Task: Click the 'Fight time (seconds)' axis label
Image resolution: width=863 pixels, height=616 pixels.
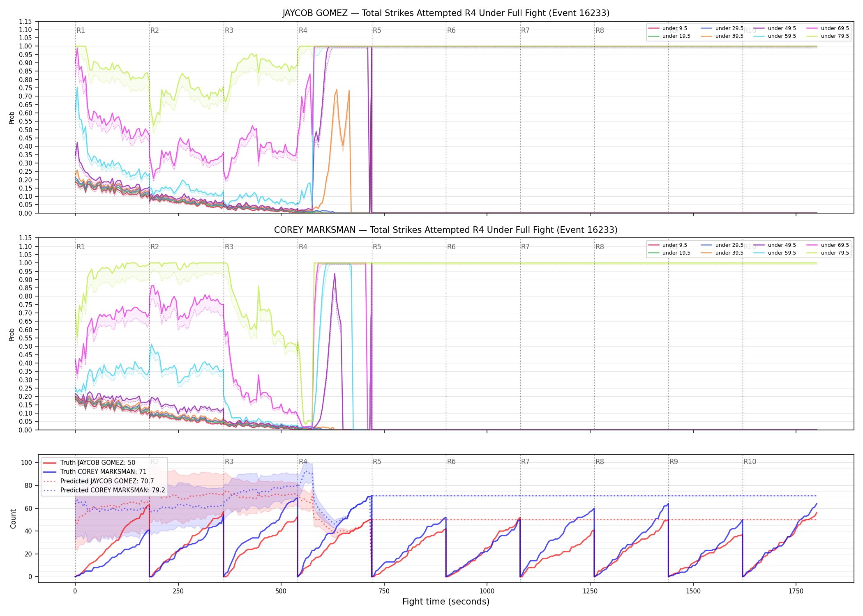Action: (446, 602)
